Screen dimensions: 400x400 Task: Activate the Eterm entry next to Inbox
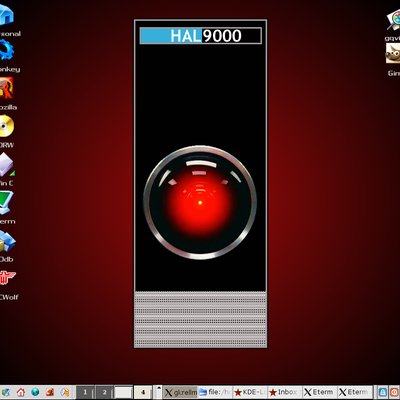319,392
